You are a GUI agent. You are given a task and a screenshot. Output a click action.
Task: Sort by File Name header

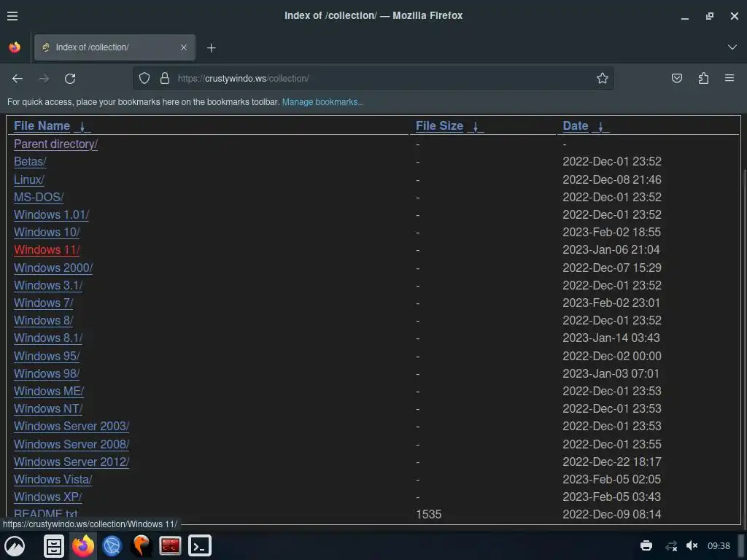tap(42, 125)
